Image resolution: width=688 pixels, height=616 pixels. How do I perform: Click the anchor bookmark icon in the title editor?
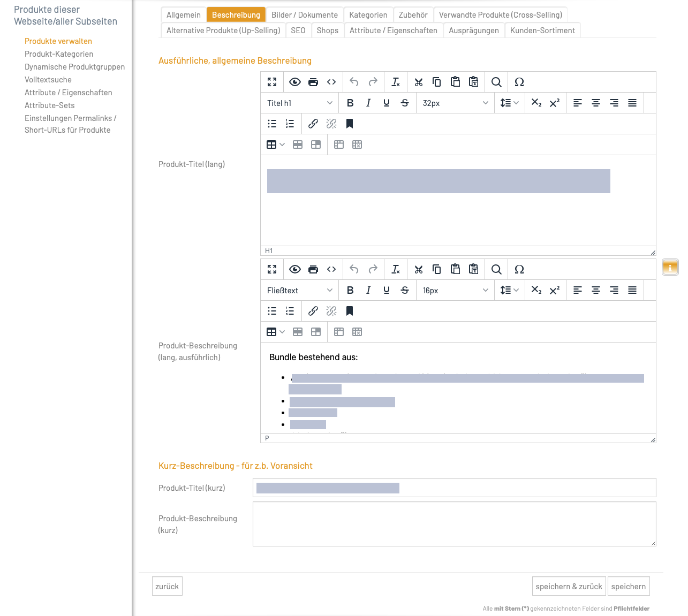(x=350, y=124)
